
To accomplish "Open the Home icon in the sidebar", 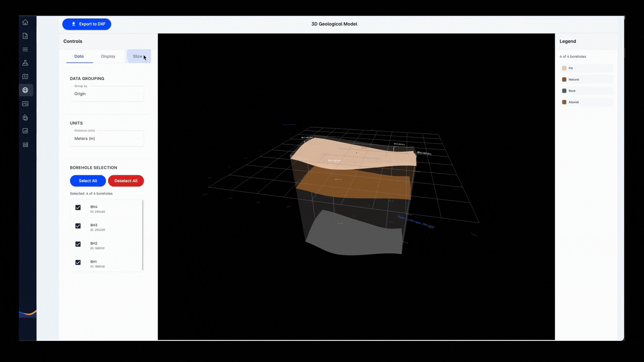I will point(25,22).
